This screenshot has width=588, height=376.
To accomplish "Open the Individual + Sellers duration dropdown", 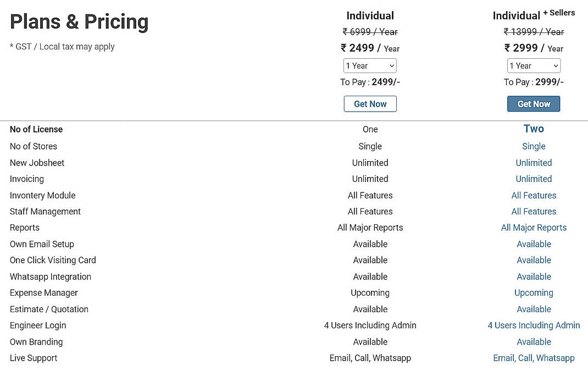I will point(534,65).
